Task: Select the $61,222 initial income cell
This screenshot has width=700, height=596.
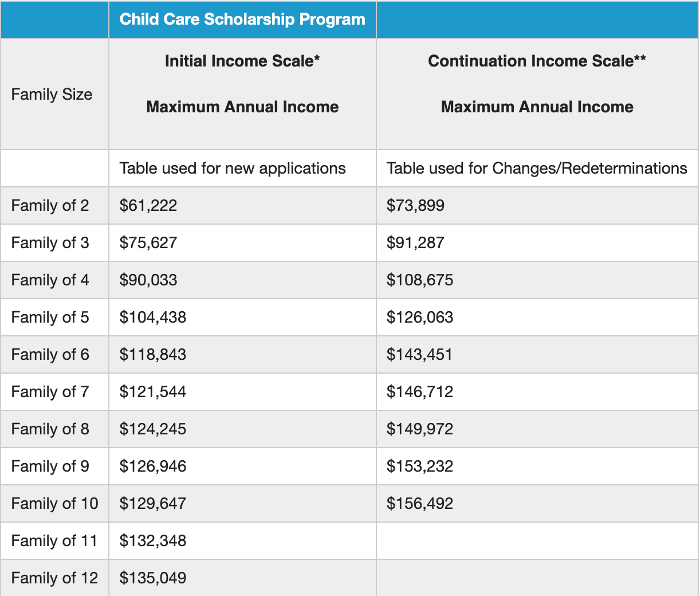Action: [x=148, y=206]
